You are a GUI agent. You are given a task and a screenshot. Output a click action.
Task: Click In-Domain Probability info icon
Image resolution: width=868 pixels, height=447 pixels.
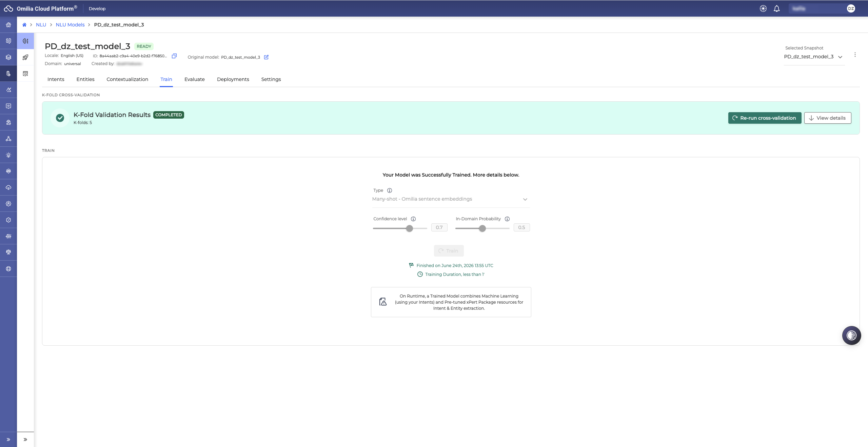(x=507, y=219)
